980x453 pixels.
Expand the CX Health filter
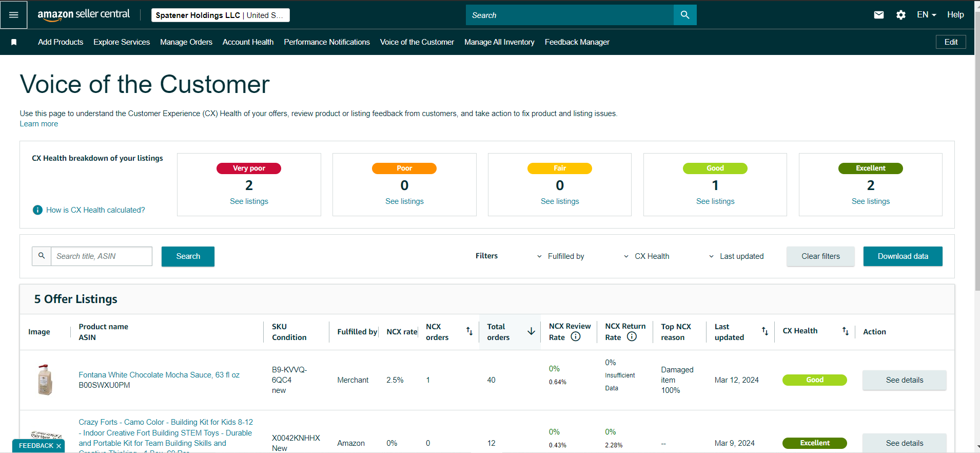[646, 256]
